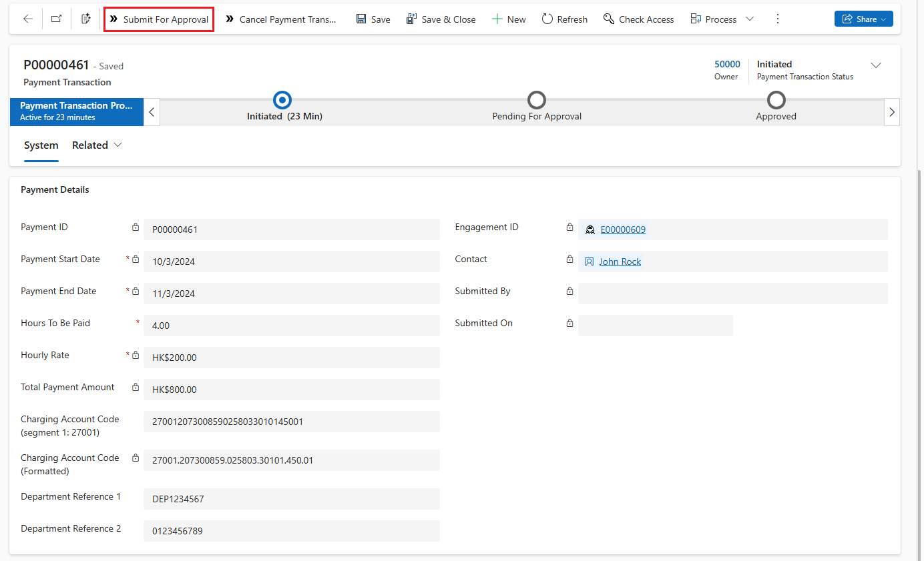
Task: Expand the Process dropdown menu
Action: pos(749,19)
